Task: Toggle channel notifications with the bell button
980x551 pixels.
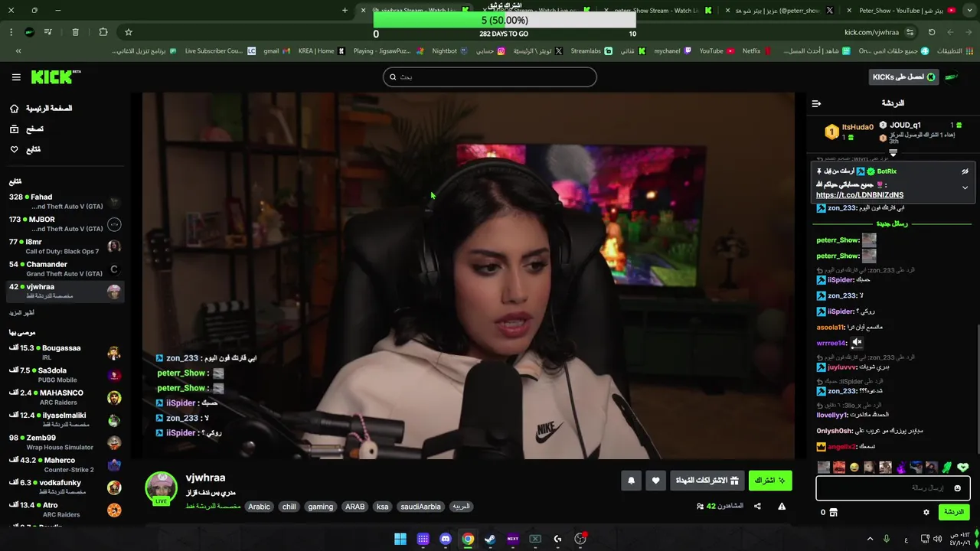Action: click(631, 481)
